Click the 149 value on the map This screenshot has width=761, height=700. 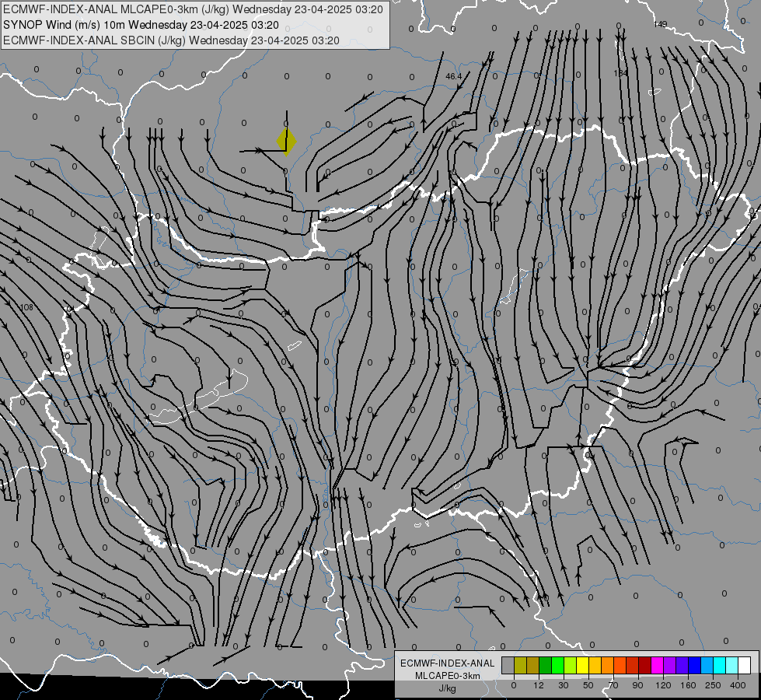coord(660,24)
